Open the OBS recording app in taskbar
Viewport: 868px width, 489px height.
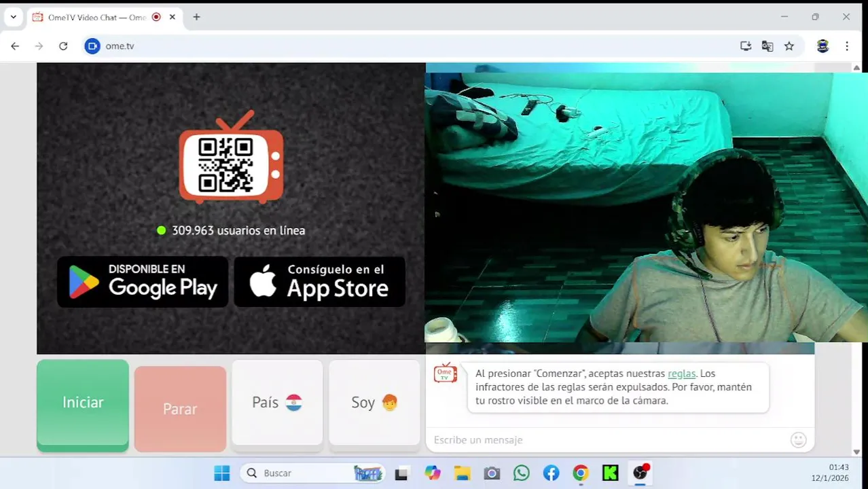coord(640,473)
